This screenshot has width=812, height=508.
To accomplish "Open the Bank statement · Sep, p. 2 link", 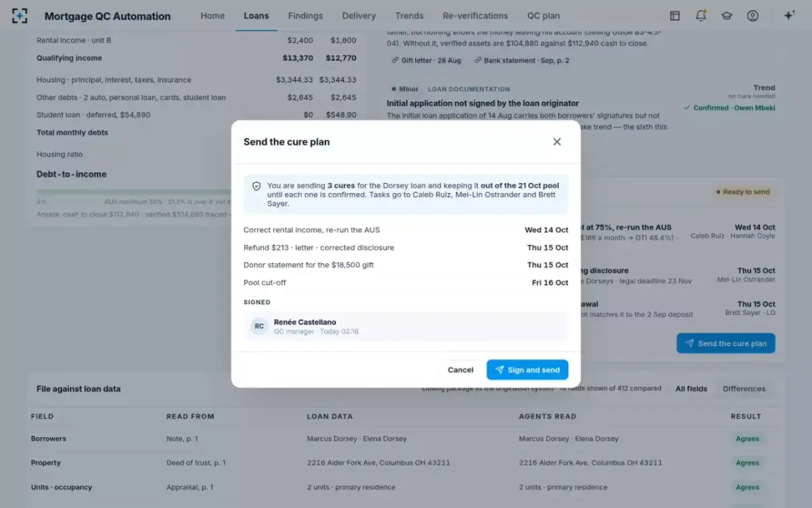I will click(x=522, y=60).
